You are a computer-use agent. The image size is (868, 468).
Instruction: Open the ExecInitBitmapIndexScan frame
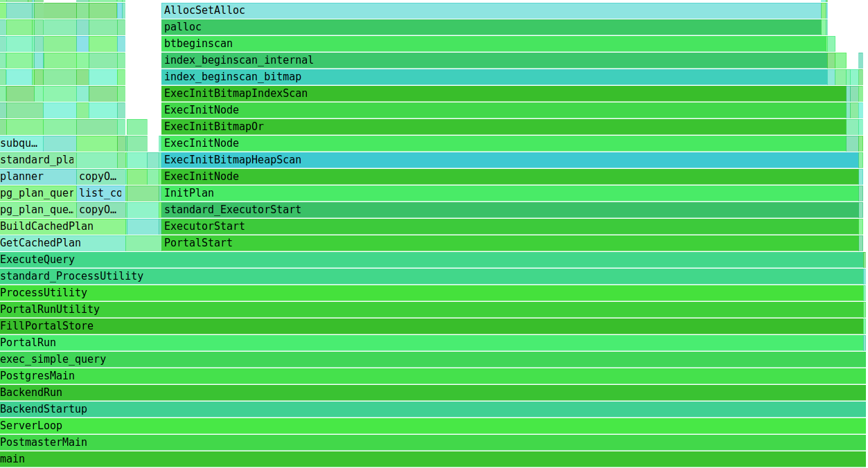504,93
